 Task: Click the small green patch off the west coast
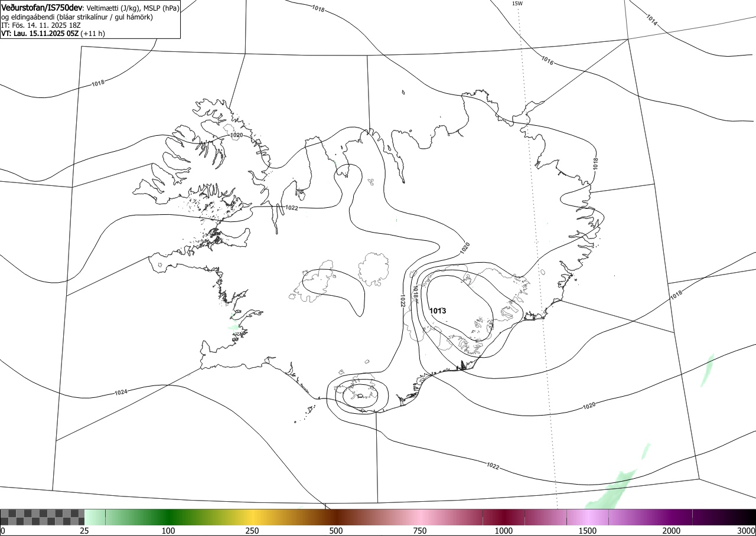click(x=235, y=326)
